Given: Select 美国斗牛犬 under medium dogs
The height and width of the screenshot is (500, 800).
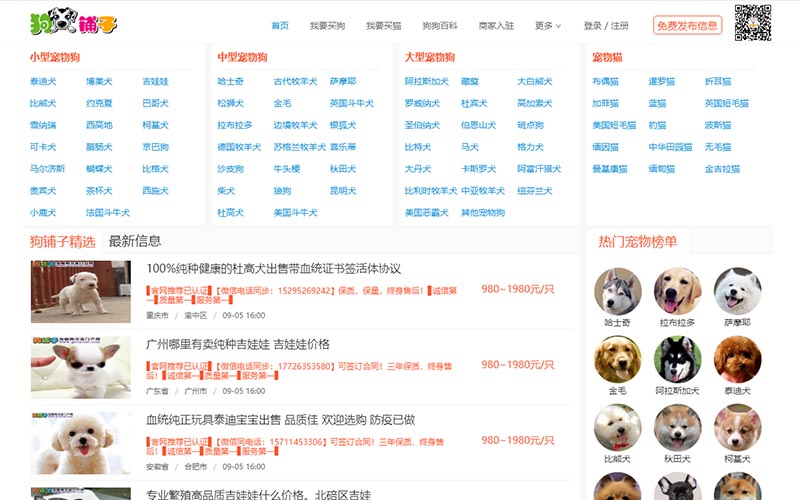Looking at the screenshot, I should pos(295,212).
